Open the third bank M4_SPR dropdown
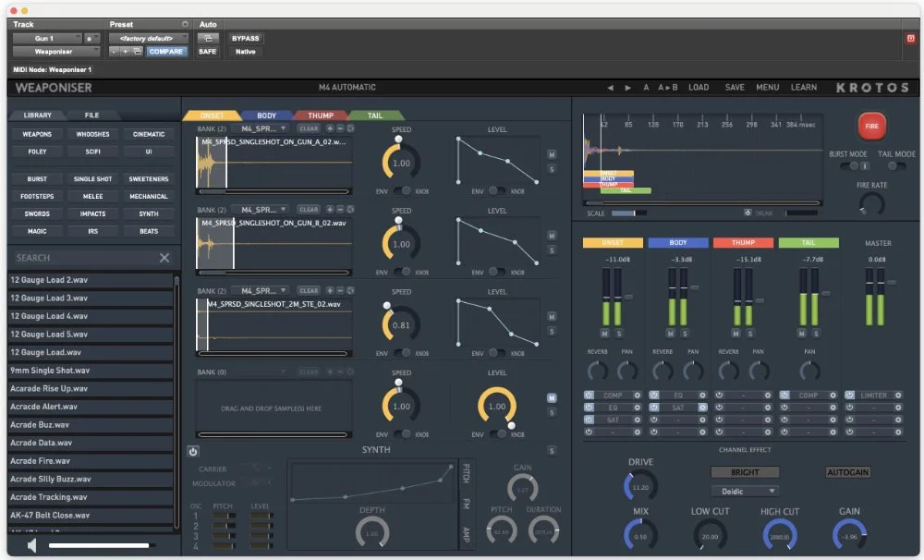The height and width of the screenshot is (560, 924). pyautogui.click(x=261, y=290)
